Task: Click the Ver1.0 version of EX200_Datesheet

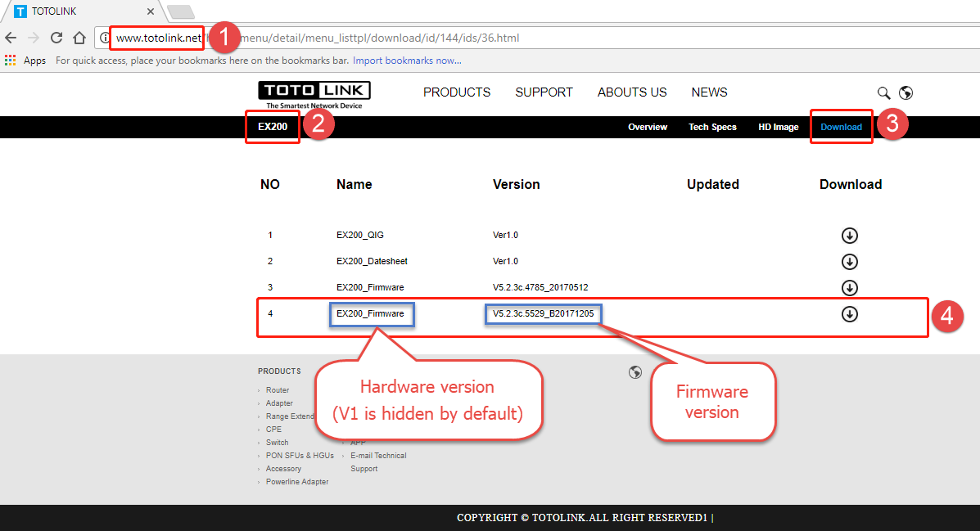Action: pyautogui.click(x=506, y=261)
